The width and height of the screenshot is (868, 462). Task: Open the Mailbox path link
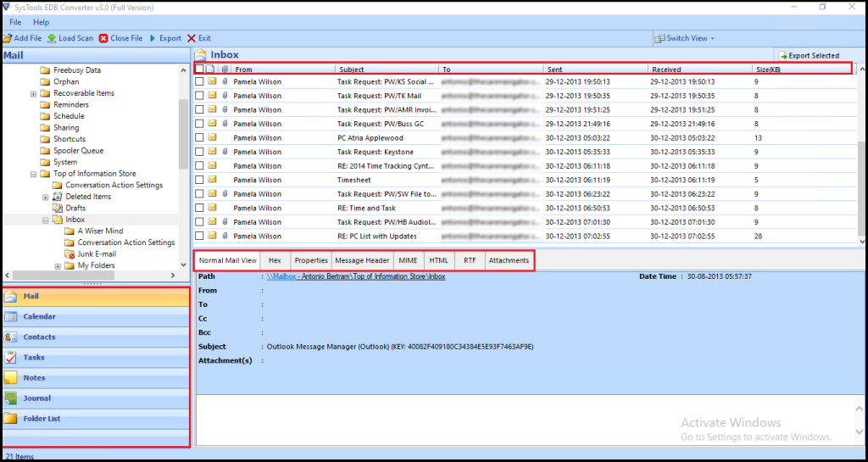click(356, 276)
